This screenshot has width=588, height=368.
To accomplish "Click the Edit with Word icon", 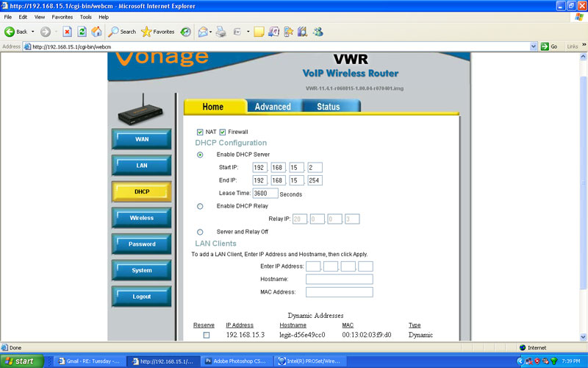I will [x=237, y=32].
